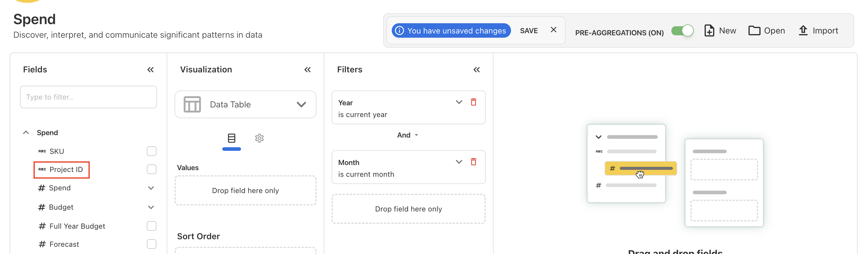The image size is (868, 254).
Task: Collapse the Filters panel
Action: (476, 70)
